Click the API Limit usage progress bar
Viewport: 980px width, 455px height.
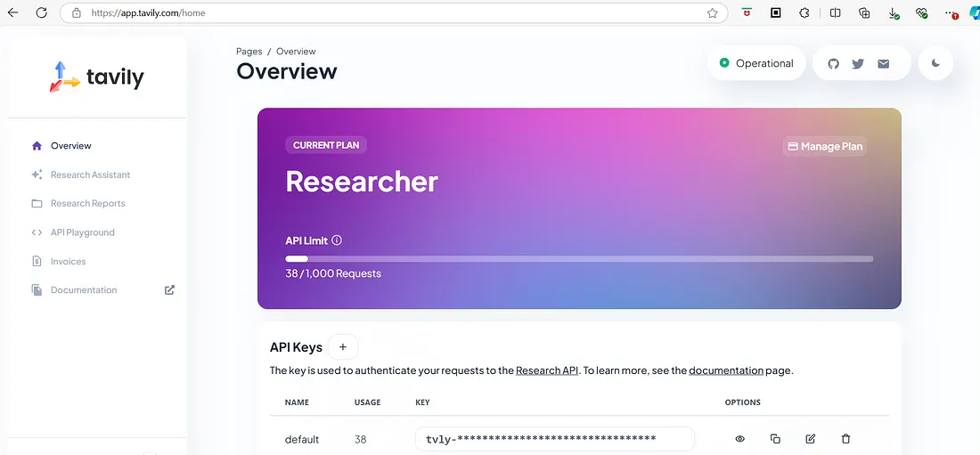[x=579, y=259]
